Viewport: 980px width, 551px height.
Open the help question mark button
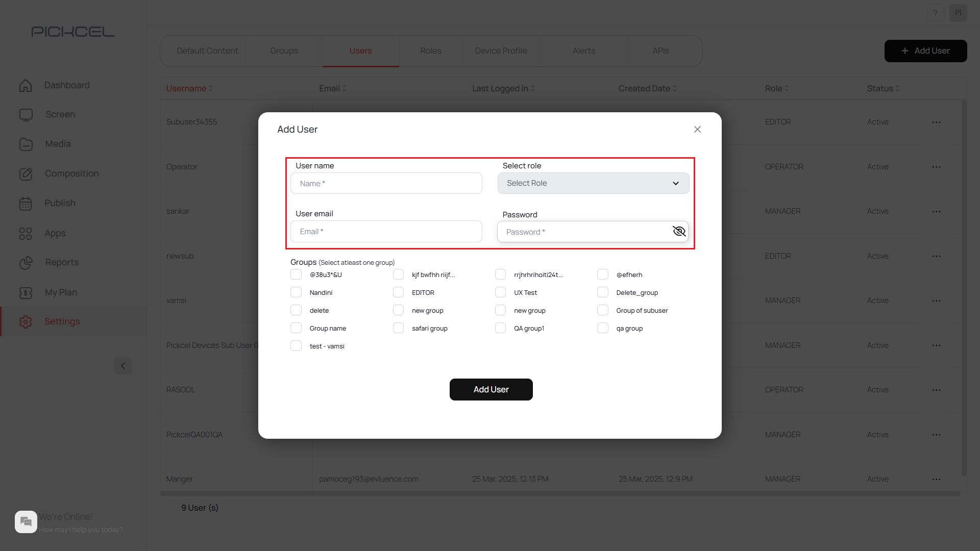tap(935, 13)
